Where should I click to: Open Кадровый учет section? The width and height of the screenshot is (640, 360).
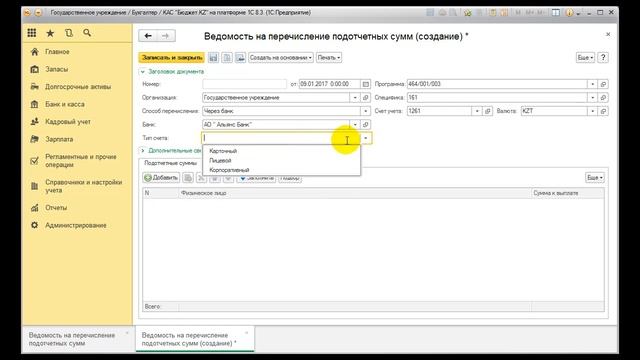tap(68, 122)
